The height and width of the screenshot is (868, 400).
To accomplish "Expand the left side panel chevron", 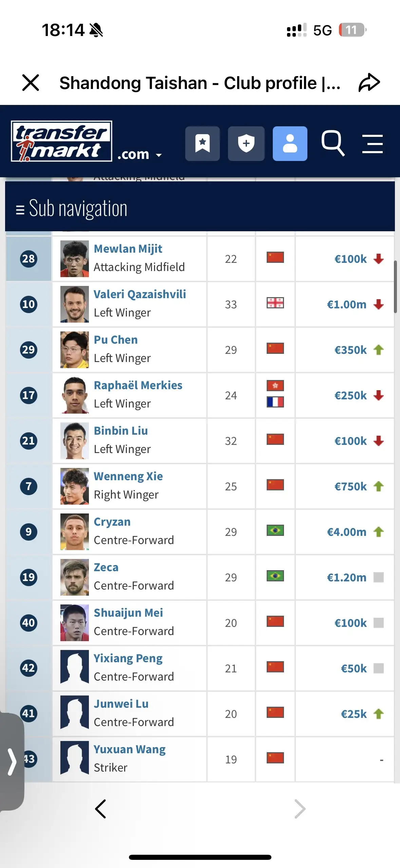I will click(x=12, y=762).
